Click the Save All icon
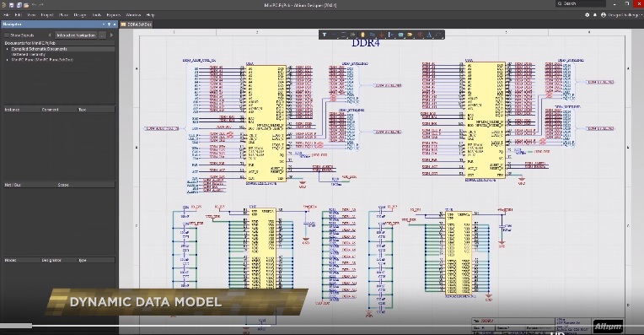644x335 pixels. 19,5
